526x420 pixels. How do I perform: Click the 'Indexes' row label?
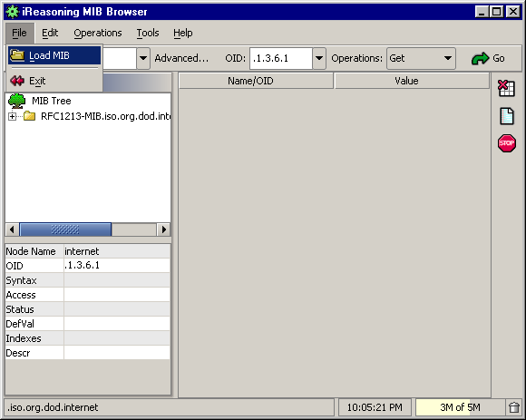tap(24, 338)
